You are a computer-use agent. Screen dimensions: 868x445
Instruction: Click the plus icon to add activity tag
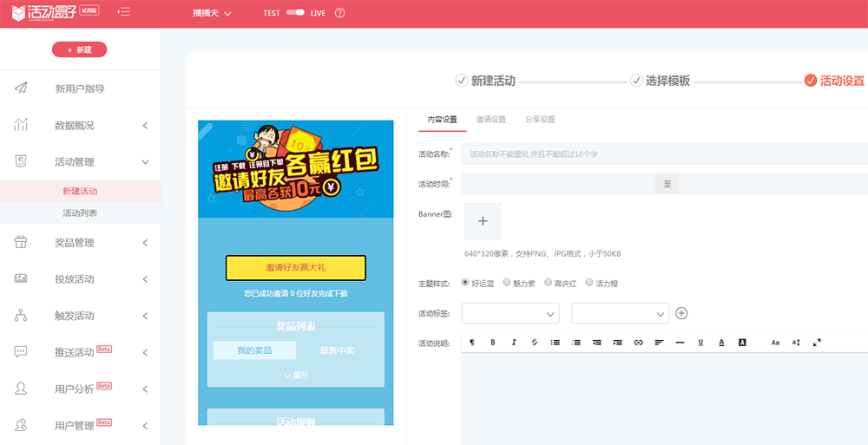681,313
